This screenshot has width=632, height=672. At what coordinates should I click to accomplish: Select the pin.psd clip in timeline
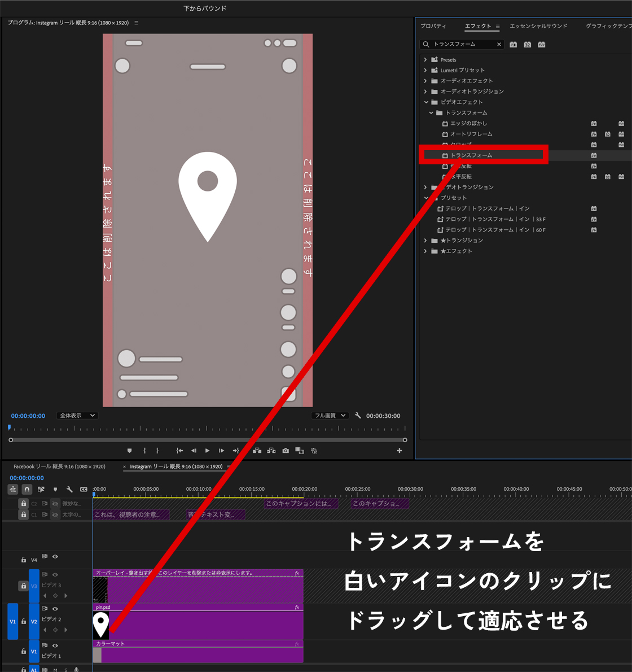pyautogui.click(x=203, y=624)
